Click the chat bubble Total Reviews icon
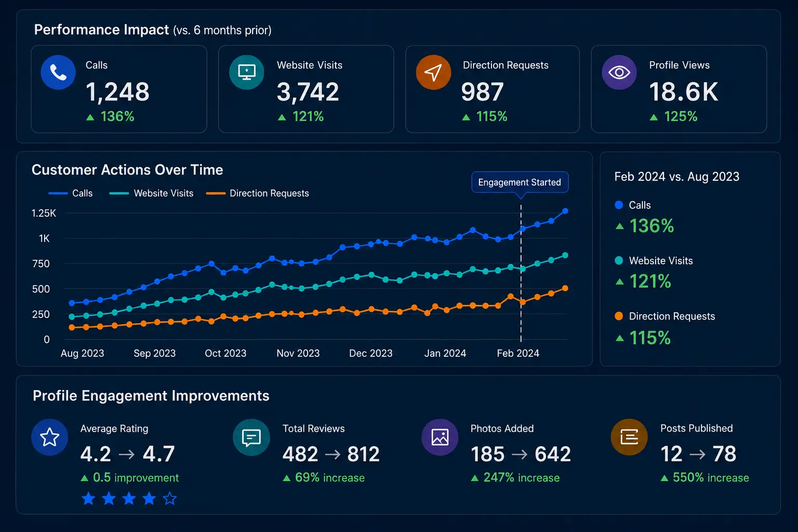 tap(251, 437)
